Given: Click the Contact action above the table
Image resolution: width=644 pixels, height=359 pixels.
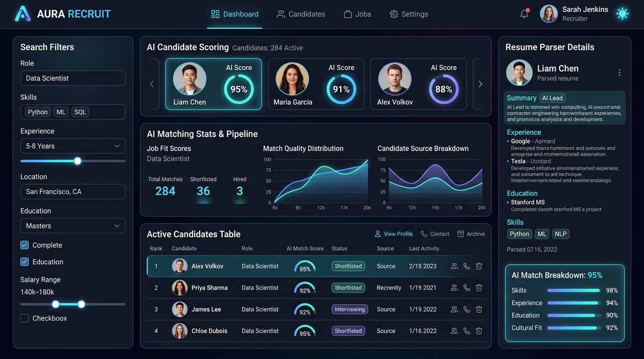Looking at the screenshot, I should tap(435, 234).
